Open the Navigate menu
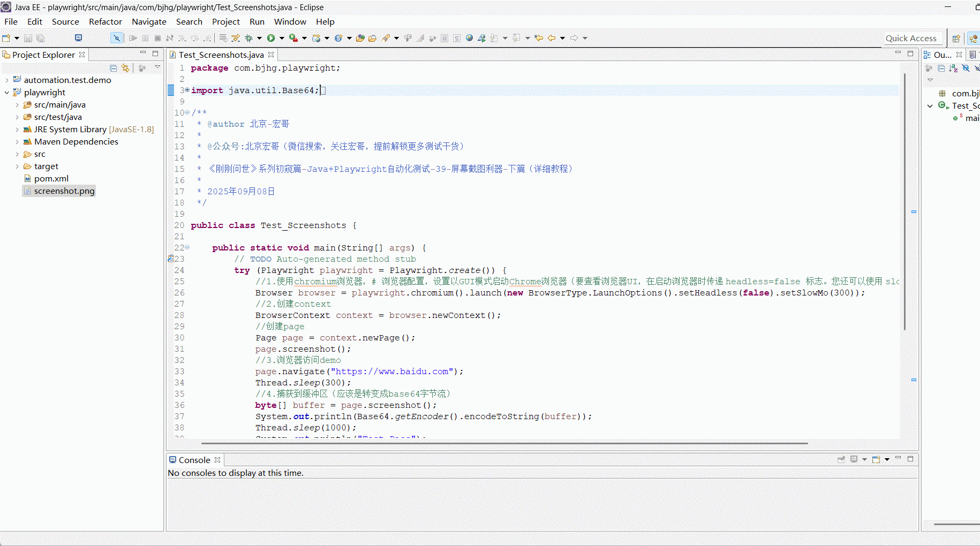The height and width of the screenshot is (546, 980). point(149,21)
